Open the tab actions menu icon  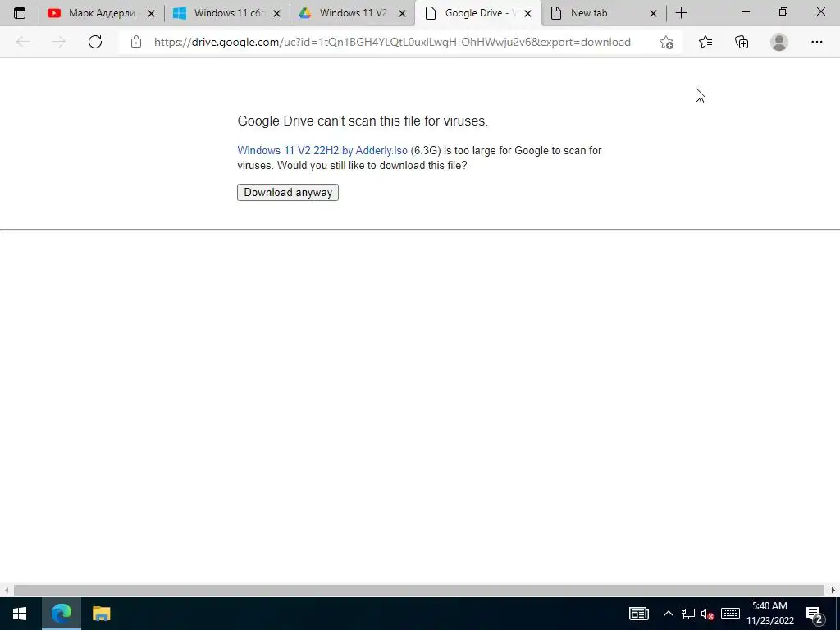tap(20, 13)
